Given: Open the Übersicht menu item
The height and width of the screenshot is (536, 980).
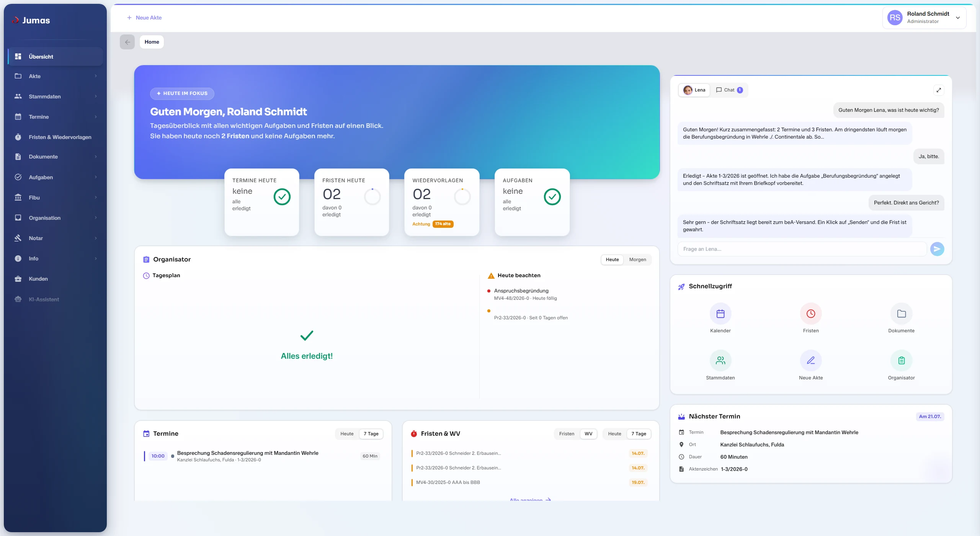Looking at the screenshot, I should click(55, 56).
